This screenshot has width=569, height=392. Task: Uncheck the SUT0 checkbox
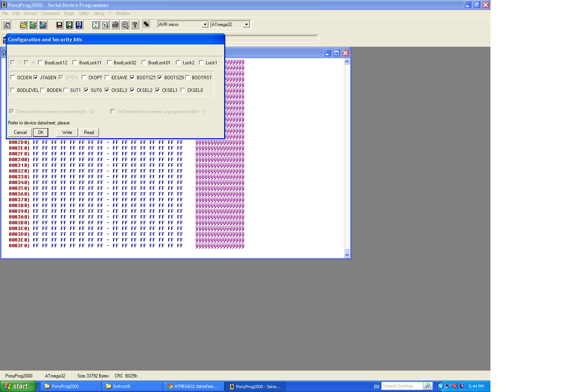point(86,90)
